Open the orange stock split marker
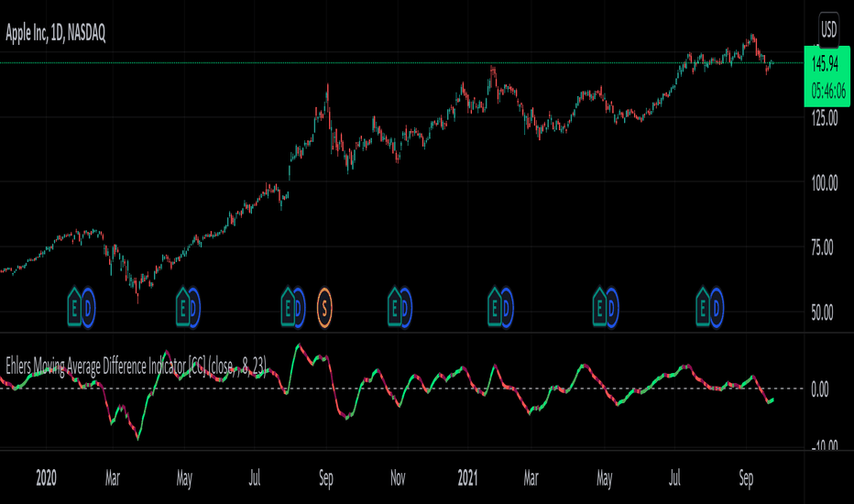The width and height of the screenshot is (854, 504). pos(324,309)
